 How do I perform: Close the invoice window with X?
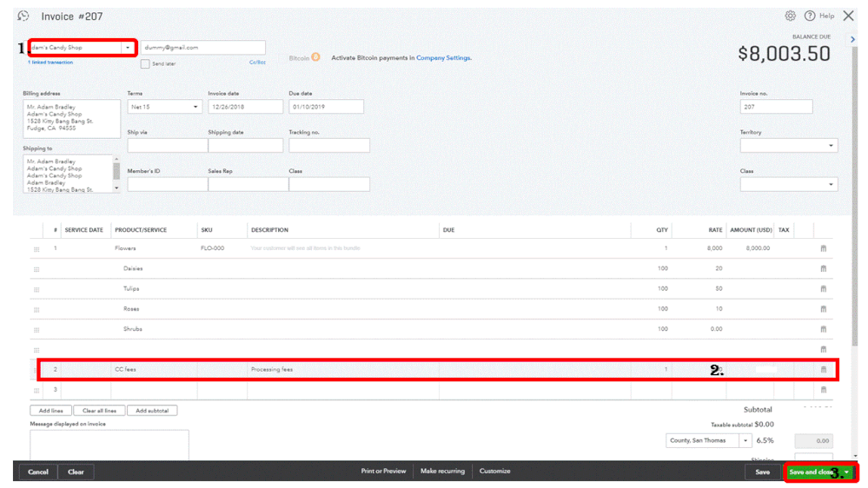848,16
